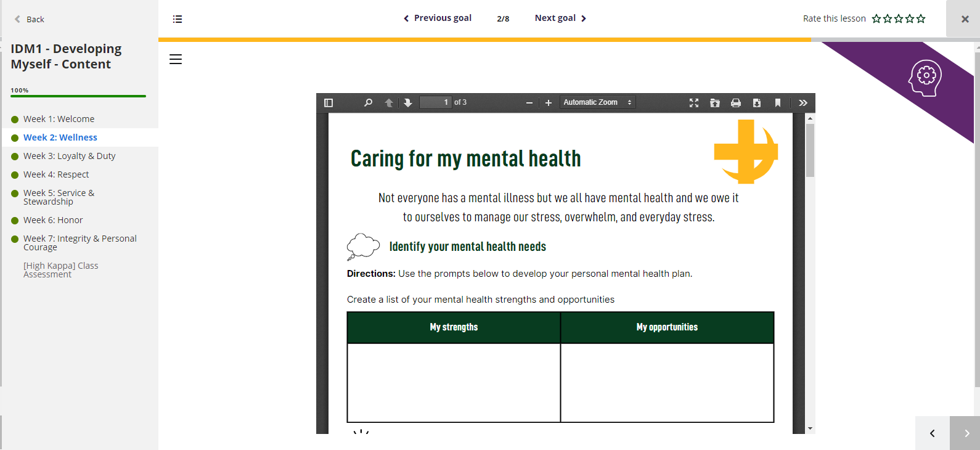The width and height of the screenshot is (980, 450).
Task: Switch PDF to presentation mode
Action: coord(694,103)
